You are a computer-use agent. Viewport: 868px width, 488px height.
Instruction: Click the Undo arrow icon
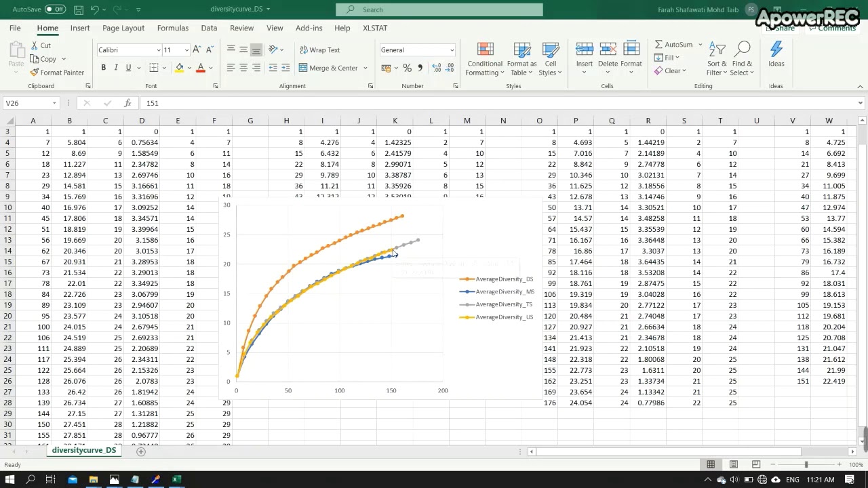coord(95,9)
